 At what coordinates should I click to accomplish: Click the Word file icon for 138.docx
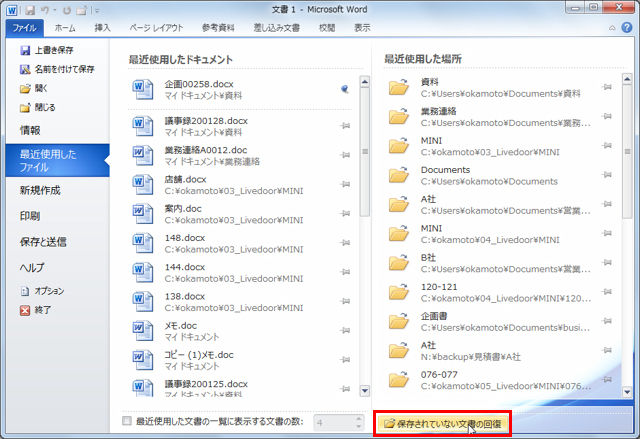click(142, 302)
